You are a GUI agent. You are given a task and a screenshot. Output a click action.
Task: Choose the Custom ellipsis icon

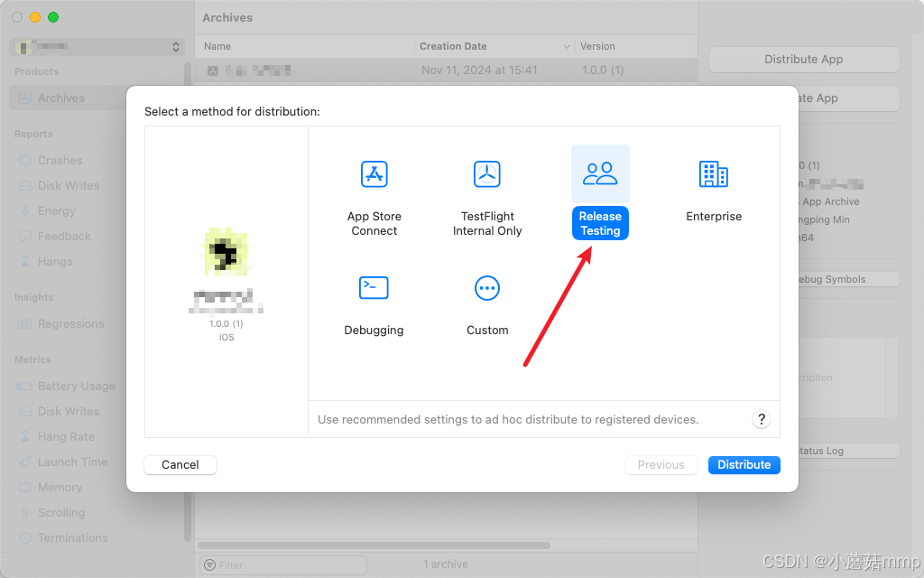(487, 288)
